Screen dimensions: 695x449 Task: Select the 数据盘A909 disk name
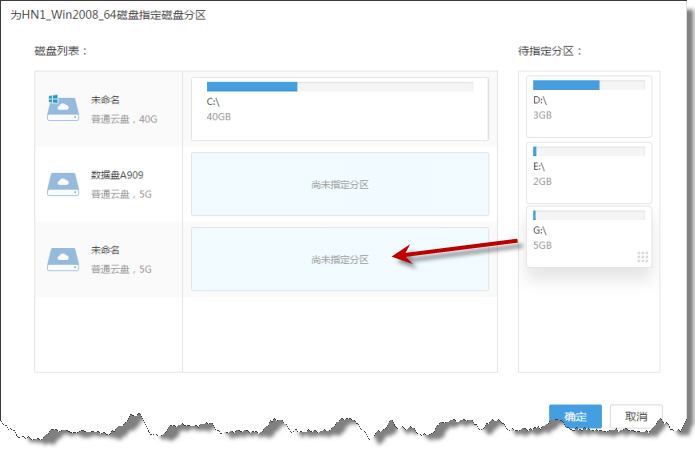(x=116, y=174)
